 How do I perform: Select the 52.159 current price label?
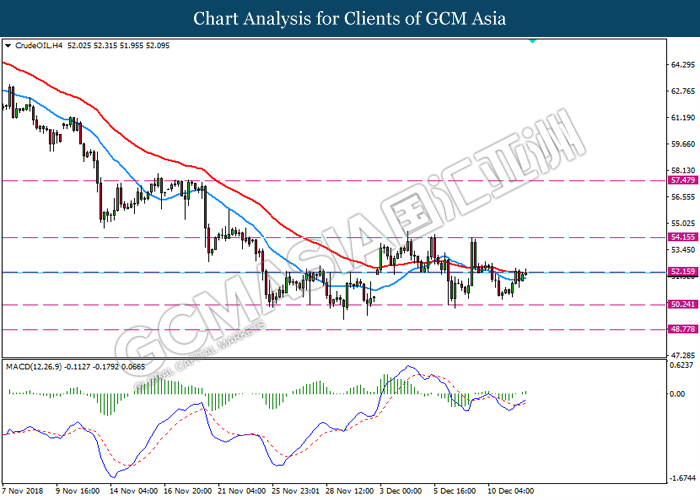pos(683,271)
